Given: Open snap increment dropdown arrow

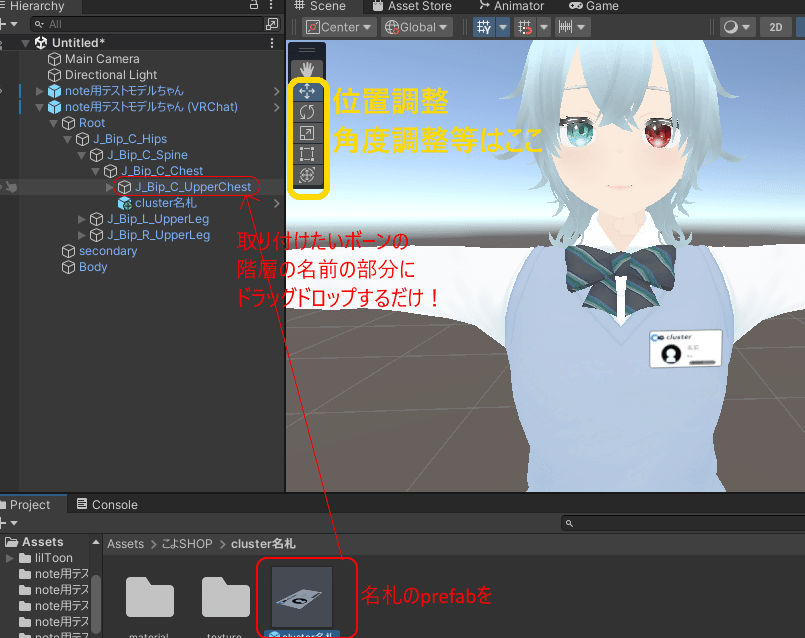Looking at the screenshot, I should tap(582, 27).
